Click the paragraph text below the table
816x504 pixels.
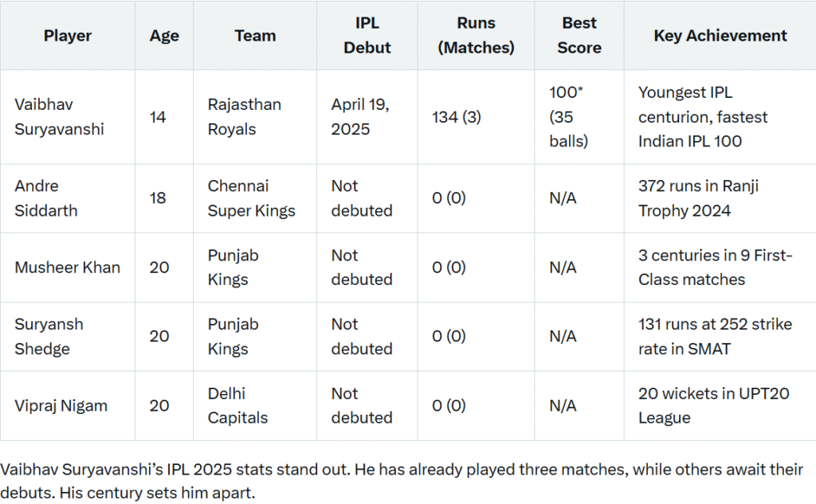(x=402, y=481)
